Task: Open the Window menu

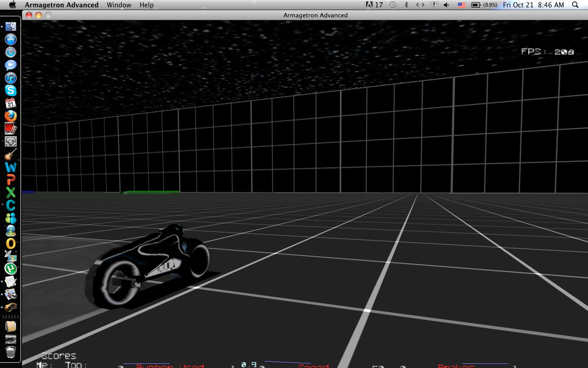Action: coord(119,5)
